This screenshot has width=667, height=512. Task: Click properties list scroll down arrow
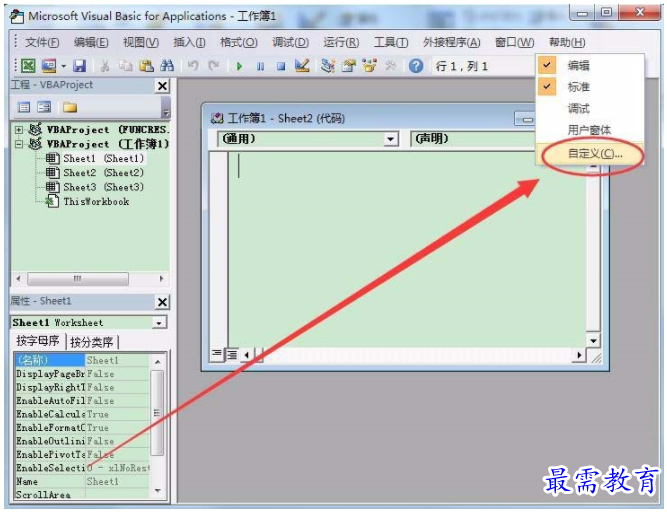coord(158,490)
